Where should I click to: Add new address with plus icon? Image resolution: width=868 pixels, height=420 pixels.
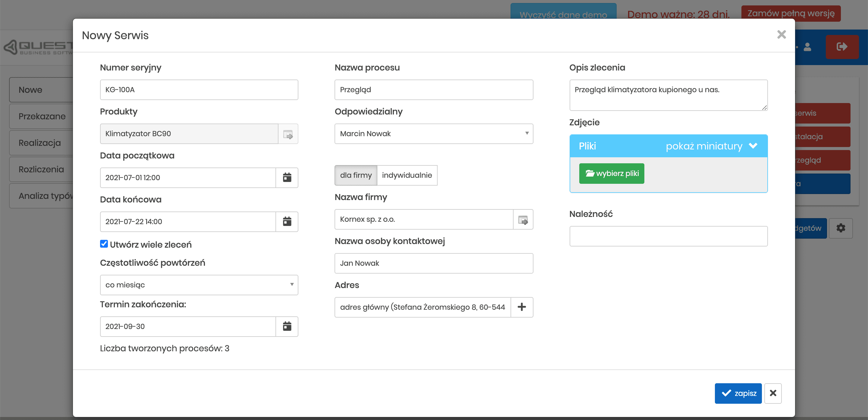[522, 307]
